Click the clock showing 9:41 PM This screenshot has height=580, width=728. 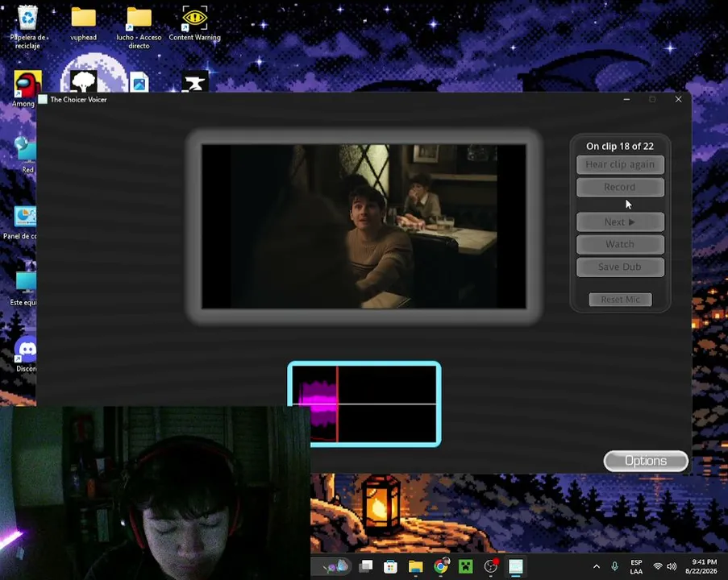(701, 566)
